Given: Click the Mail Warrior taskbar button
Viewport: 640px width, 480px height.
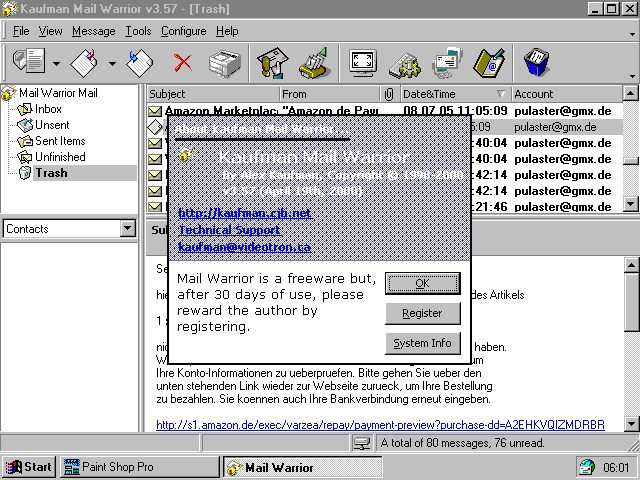Looking at the screenshot, I should pyautogui.click(x=302, y=467).
